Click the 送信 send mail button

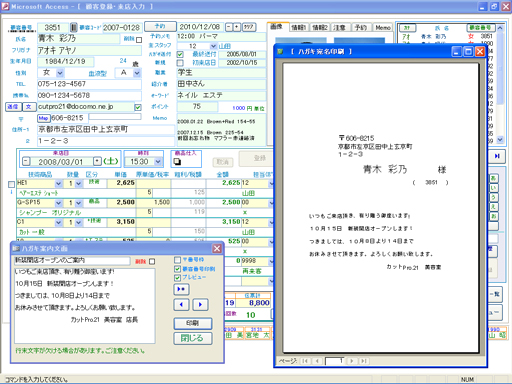pos(14,107)
